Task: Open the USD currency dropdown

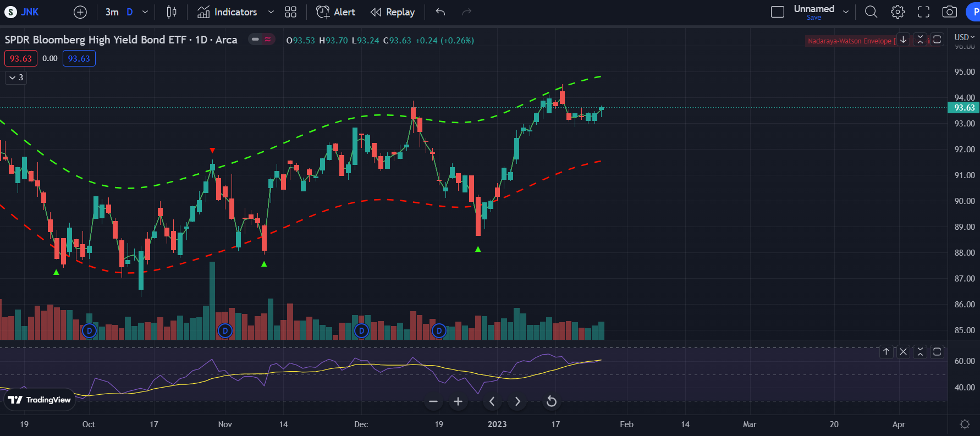Action: click(x=964, y=37)
